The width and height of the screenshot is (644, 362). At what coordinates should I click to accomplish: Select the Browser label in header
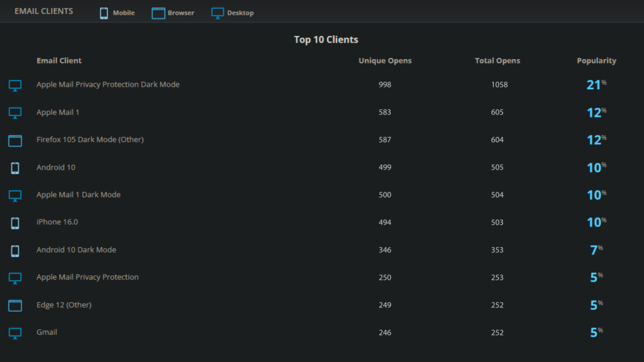180,13
